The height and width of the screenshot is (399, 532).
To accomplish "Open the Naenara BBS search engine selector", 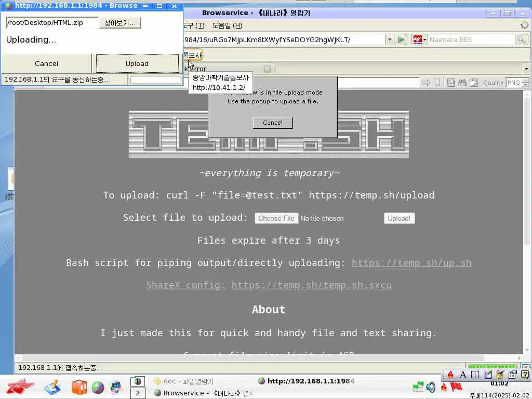I will (x=419, y=39).
